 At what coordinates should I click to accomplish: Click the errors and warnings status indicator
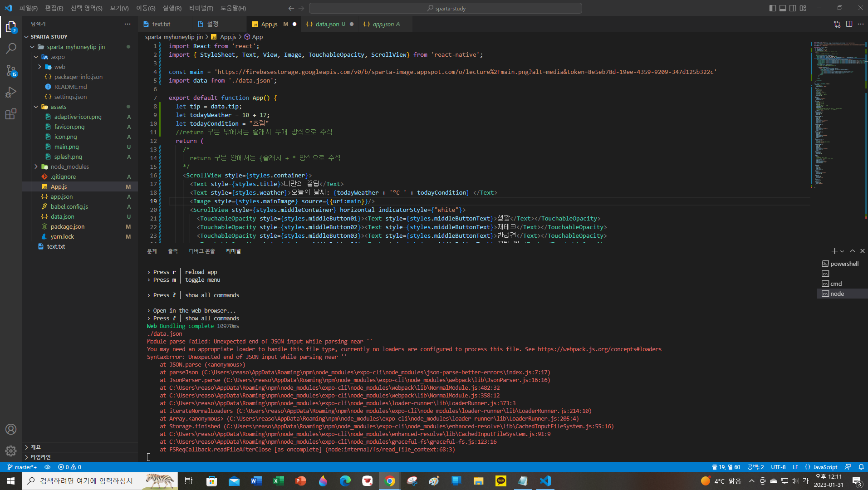click(69, 467)
